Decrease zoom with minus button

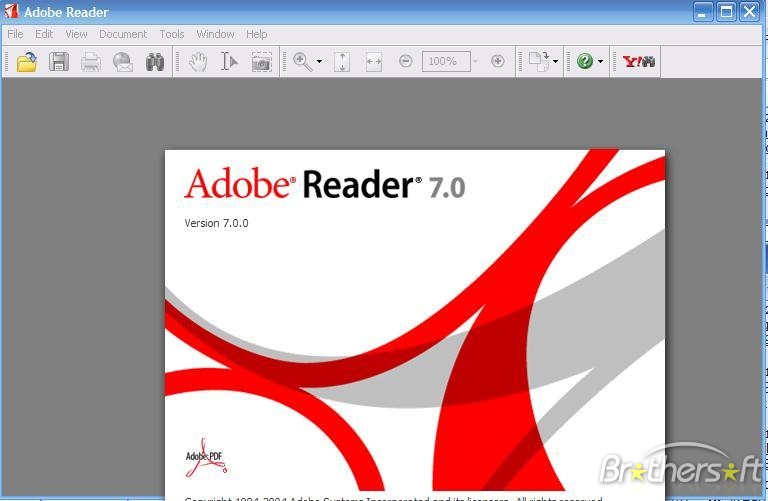point(406,61)
